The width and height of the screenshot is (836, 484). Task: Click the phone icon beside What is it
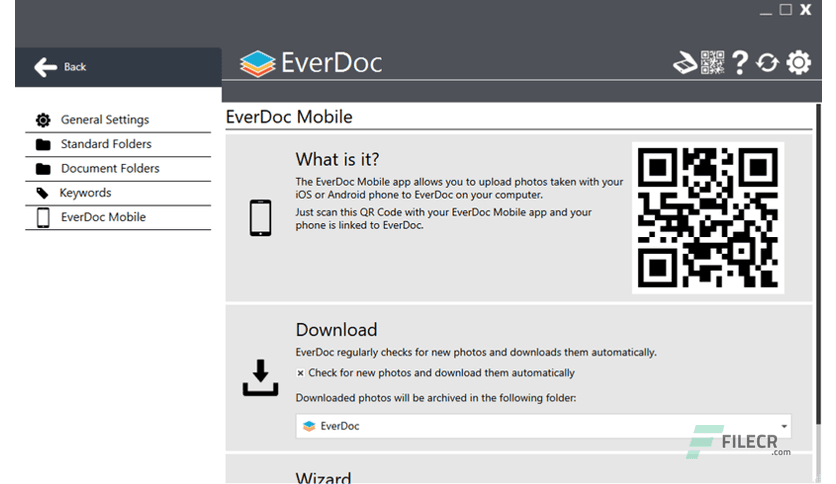pyautogui.click(x=260, y=217)
